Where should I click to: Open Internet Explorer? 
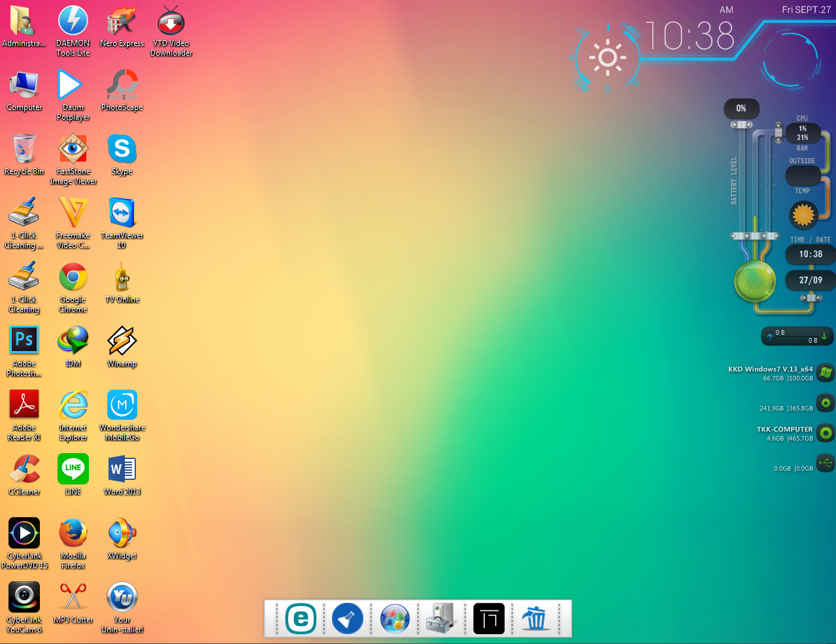point(73,405)
